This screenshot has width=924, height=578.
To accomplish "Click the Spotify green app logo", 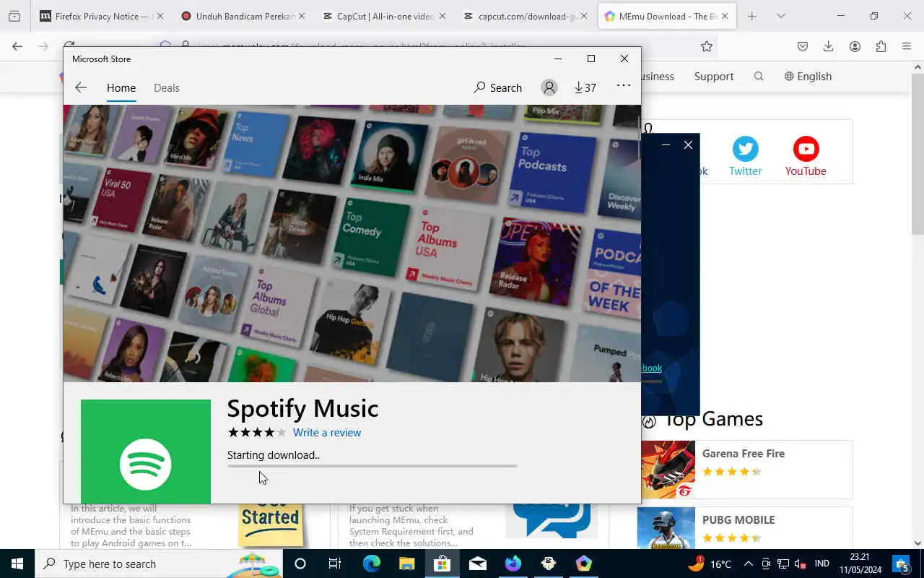I will (146, 452).
